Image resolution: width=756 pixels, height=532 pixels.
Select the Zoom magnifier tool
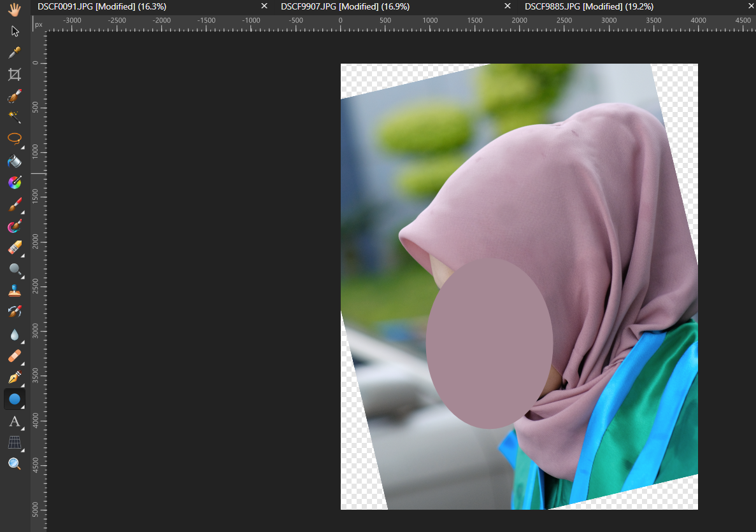coord(15,463)
